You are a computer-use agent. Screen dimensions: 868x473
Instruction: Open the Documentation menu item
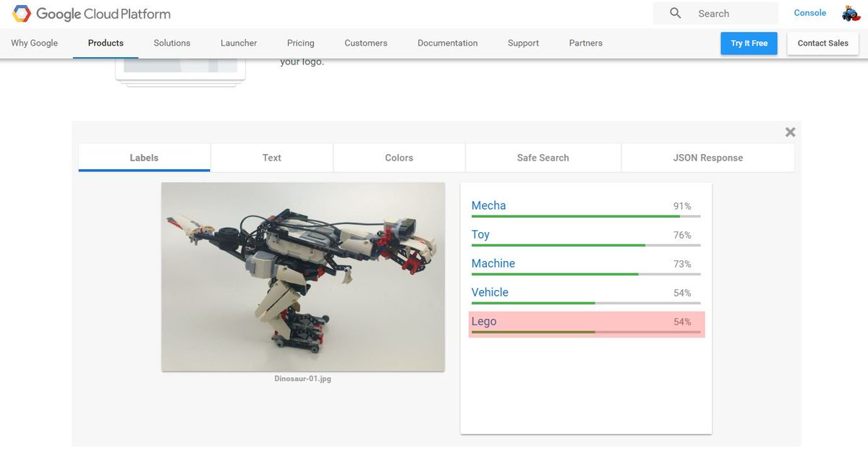click(447, 43)
